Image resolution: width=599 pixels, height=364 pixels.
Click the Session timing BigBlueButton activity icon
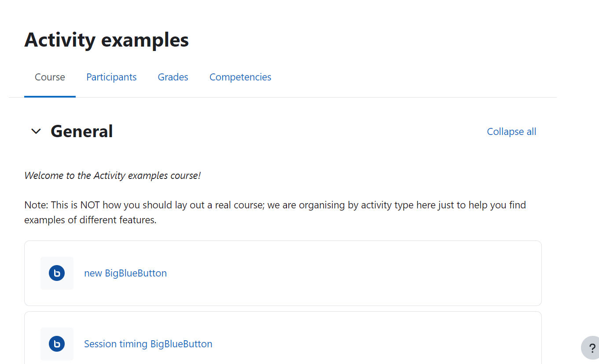coord(57,344)
